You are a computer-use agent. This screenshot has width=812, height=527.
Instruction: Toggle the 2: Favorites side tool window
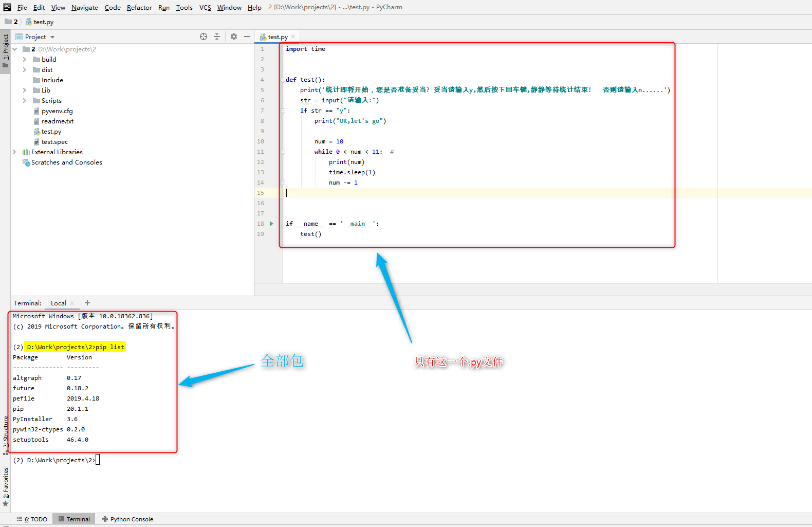point(6,486)
